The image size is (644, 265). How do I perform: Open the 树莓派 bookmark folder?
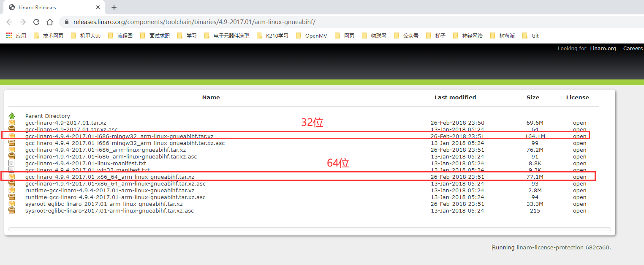point(503,36)
